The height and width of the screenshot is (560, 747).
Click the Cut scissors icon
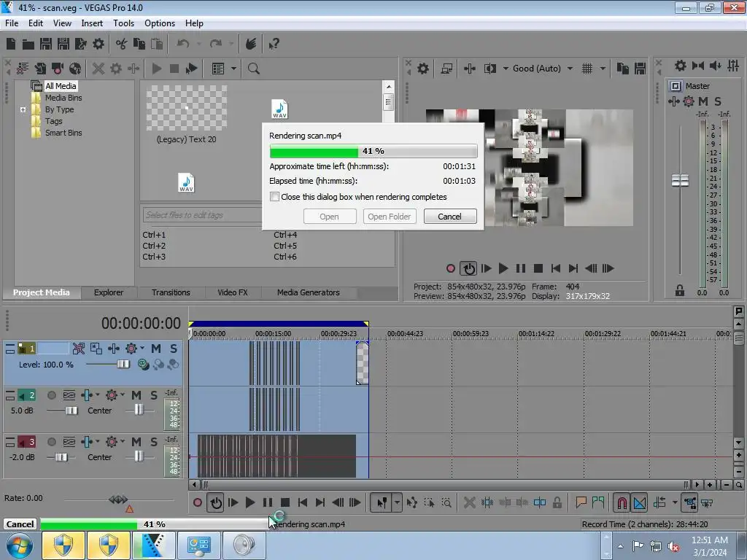pos(122,44)
